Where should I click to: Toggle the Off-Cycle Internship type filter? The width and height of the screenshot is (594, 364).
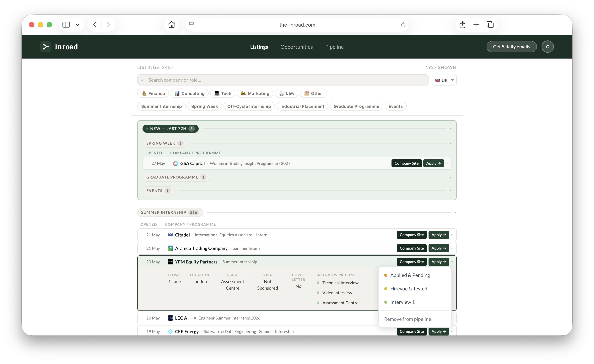[x=249, y=106]
